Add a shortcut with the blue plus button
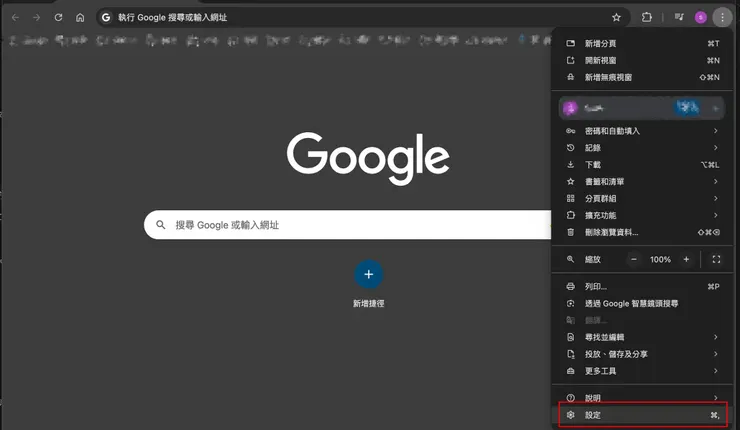Screen dimensions: 740x430 [x=369, y=274]
